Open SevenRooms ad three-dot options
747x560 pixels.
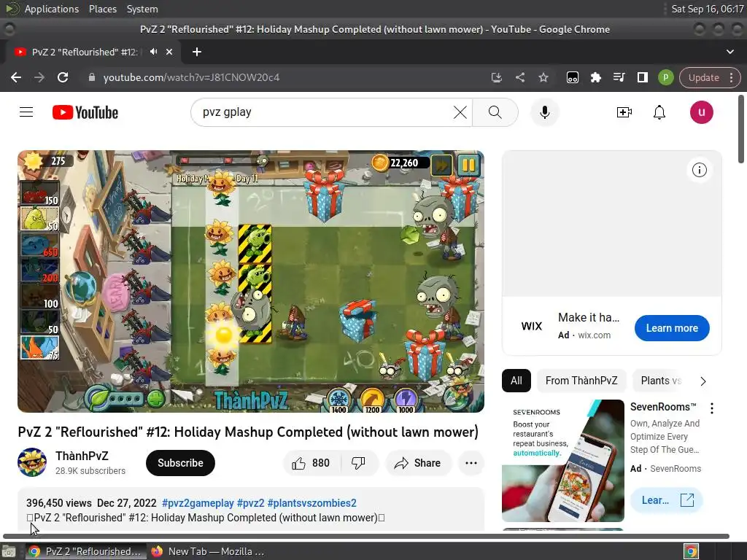pos(712,408)
